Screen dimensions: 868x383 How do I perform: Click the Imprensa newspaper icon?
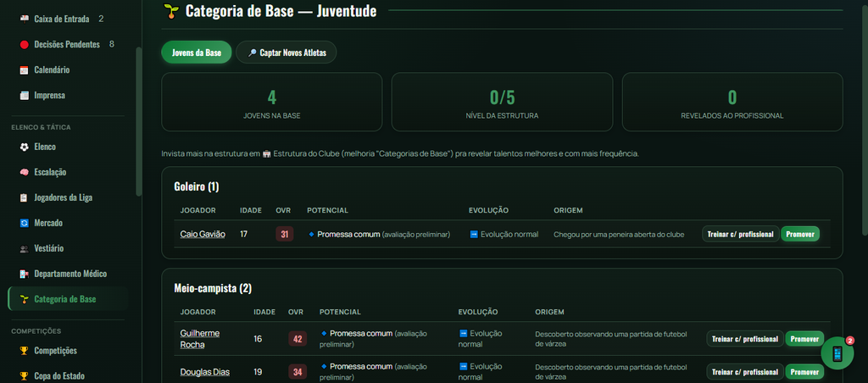pos(24,95)
